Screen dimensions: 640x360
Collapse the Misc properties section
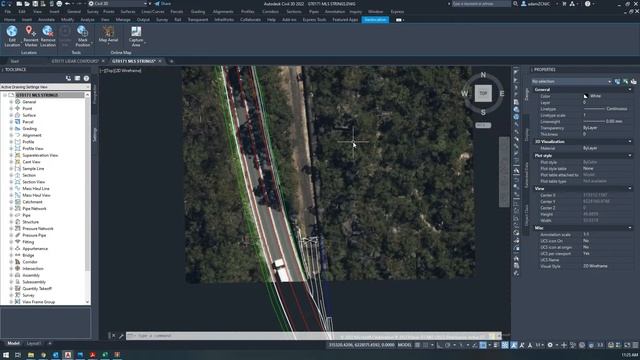point(630,228)
